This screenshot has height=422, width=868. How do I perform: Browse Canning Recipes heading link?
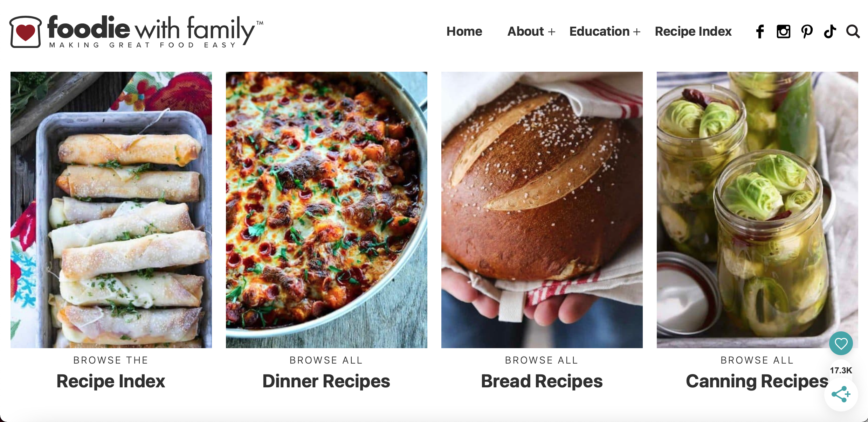coord(757,381)
